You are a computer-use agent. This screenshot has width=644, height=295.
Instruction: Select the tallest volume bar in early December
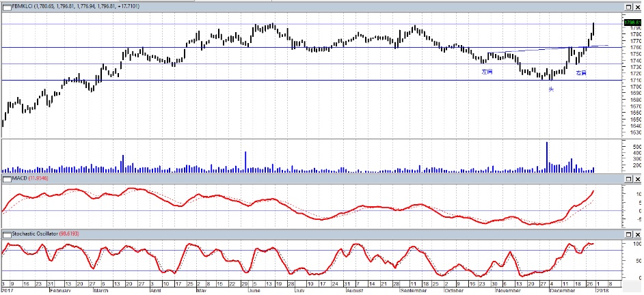coord(547,157)
